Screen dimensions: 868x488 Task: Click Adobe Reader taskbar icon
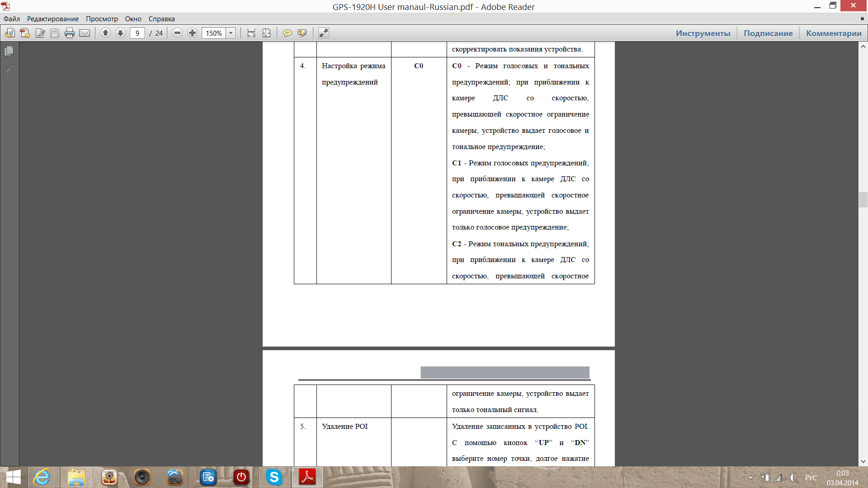tap(307, 477)
